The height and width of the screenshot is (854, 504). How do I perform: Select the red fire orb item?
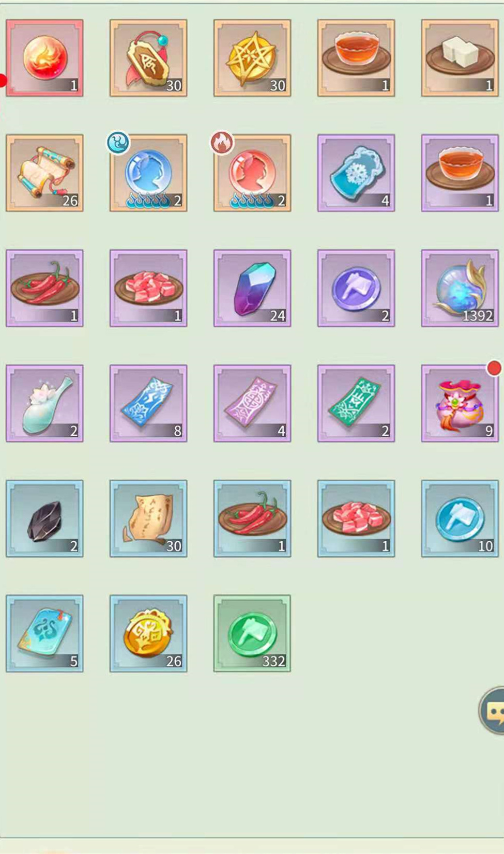coord(44,58)
